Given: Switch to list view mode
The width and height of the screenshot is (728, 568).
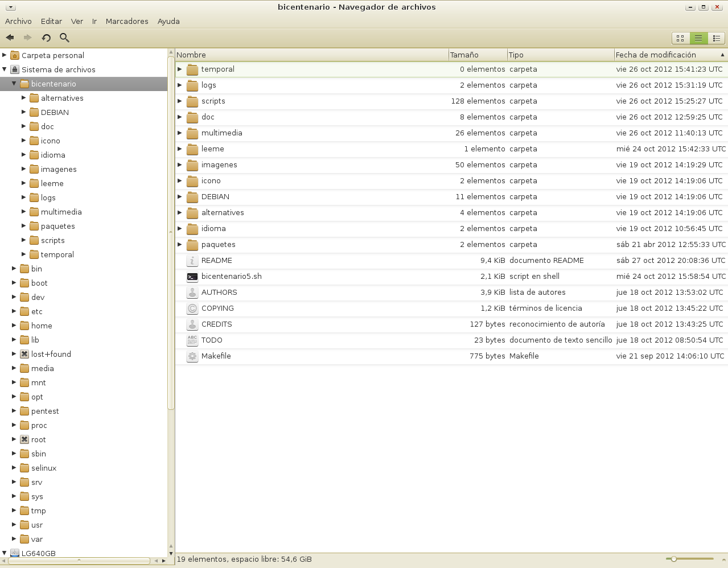Looking at the screenshot, I should tap(698, 38).
